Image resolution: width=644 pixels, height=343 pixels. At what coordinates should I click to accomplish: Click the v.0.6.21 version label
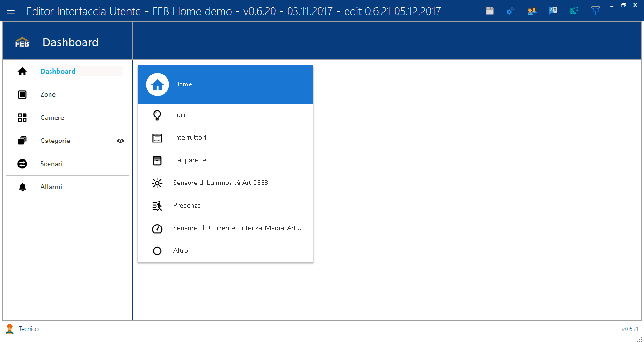pos(630,329)
